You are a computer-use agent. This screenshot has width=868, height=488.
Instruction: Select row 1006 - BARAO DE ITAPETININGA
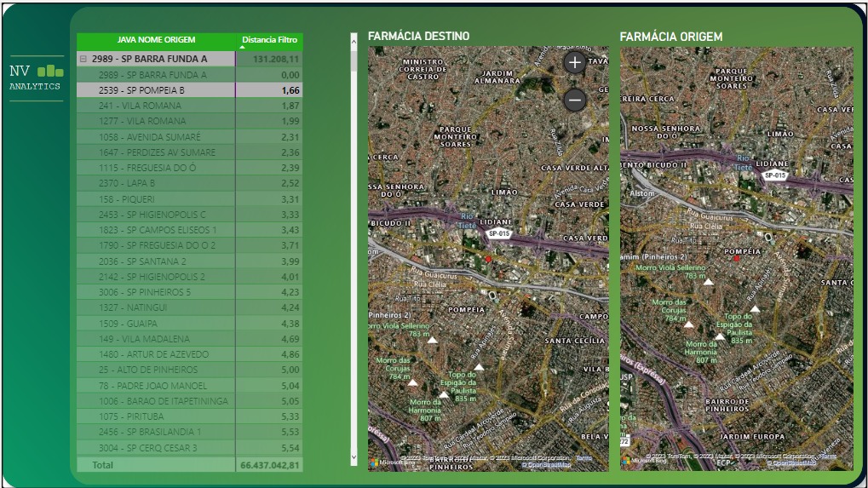pyautogui.click(x=190, y=401)
